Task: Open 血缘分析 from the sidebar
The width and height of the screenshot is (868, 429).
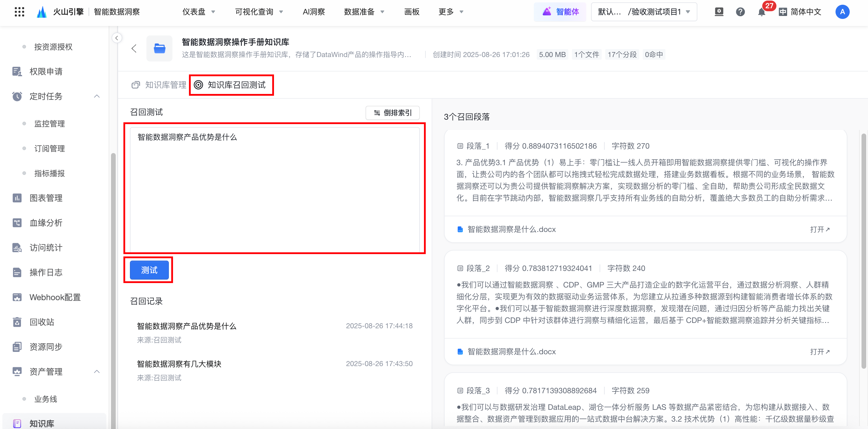Action: tap(46, 222)
